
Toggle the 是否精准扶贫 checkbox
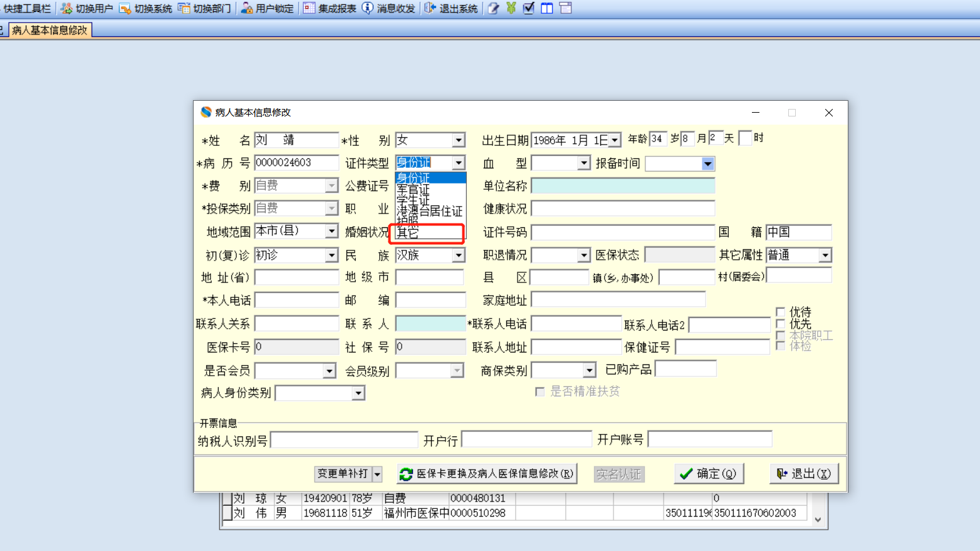[x=540, y=391]
